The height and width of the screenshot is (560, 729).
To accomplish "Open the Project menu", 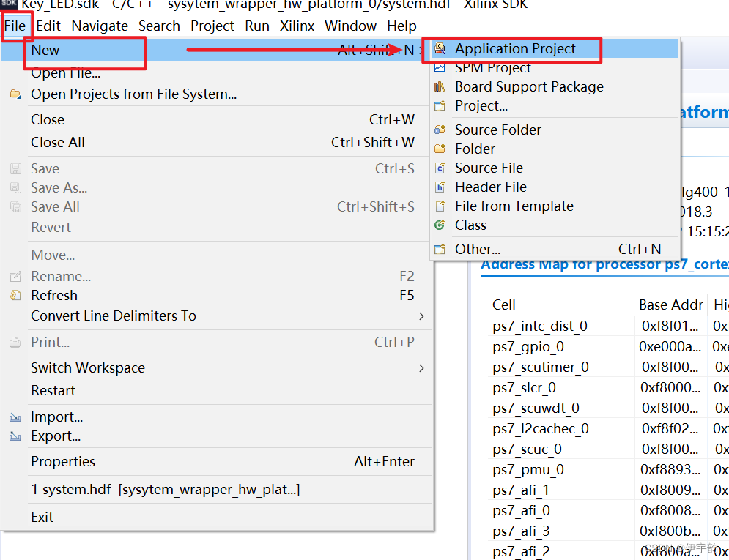I will (x=212, y=26).
